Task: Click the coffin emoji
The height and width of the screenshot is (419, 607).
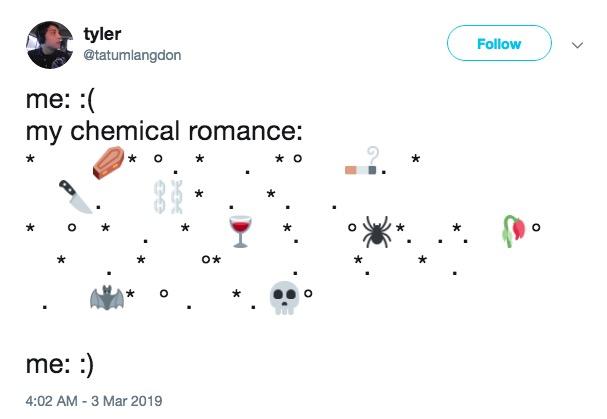Action: [108, 163]
